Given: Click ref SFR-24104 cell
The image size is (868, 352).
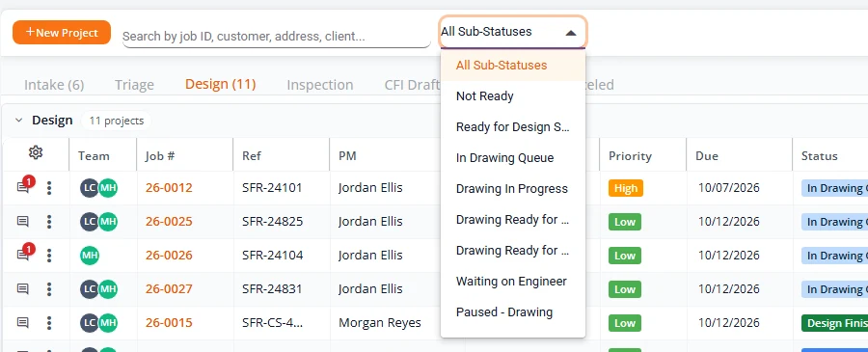Looking at the screenshot, I should point(272,256).
